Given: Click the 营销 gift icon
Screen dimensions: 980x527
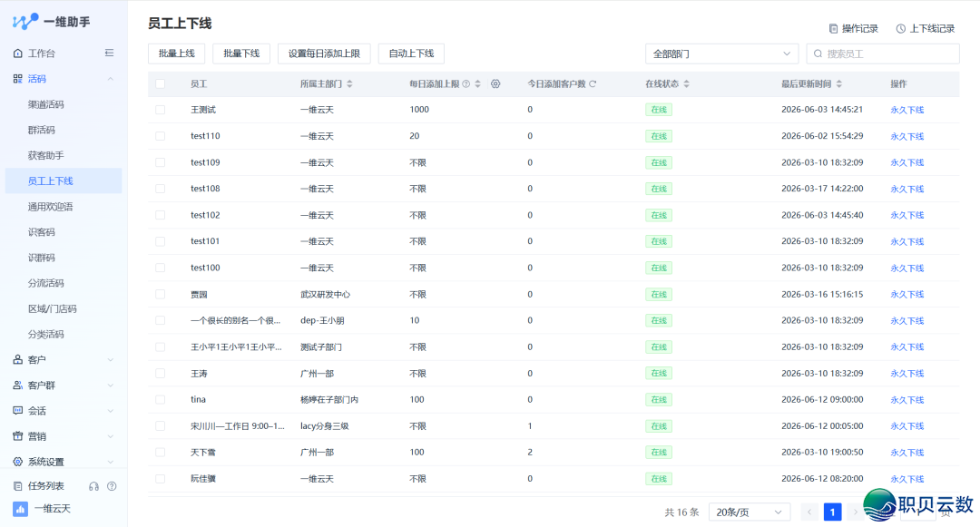Looking at the screenshot, I should coord(17,436).
